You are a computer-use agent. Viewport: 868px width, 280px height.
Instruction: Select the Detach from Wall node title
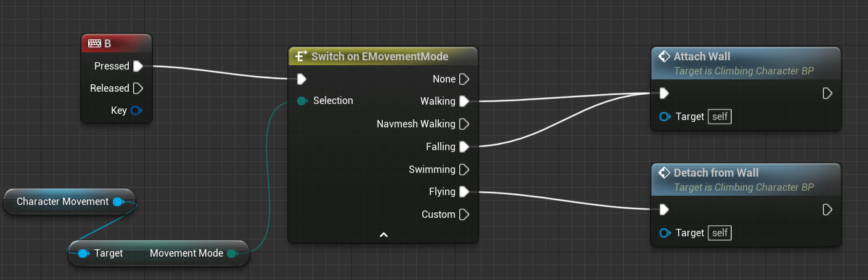716,173
